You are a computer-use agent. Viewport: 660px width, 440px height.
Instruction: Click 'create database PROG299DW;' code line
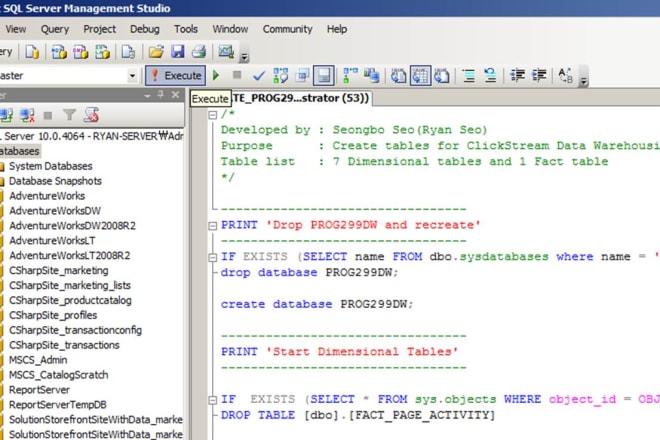317,304
